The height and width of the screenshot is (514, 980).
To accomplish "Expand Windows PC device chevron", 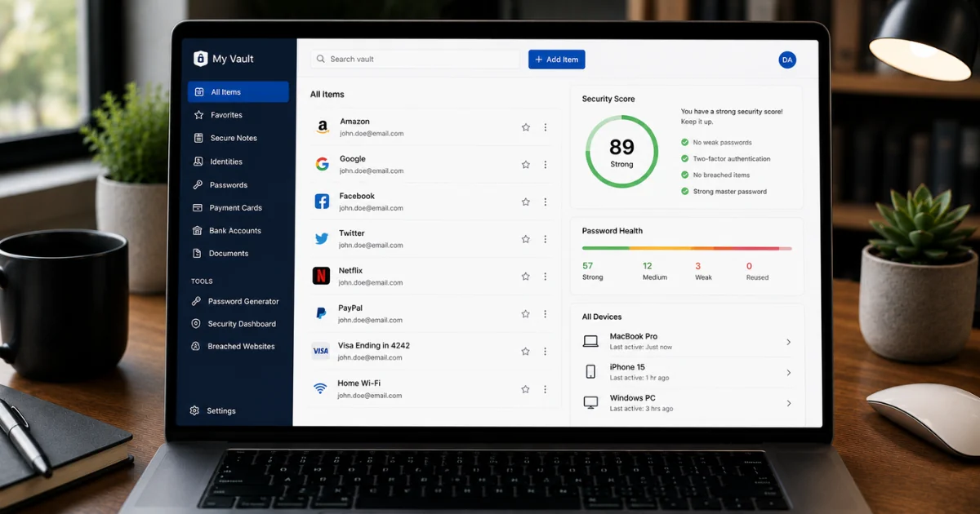I will 788,403.
